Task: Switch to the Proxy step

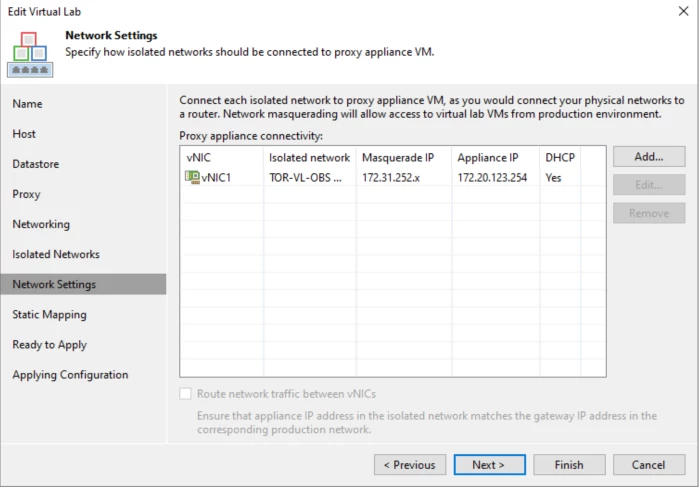Action: click(26, 194)
